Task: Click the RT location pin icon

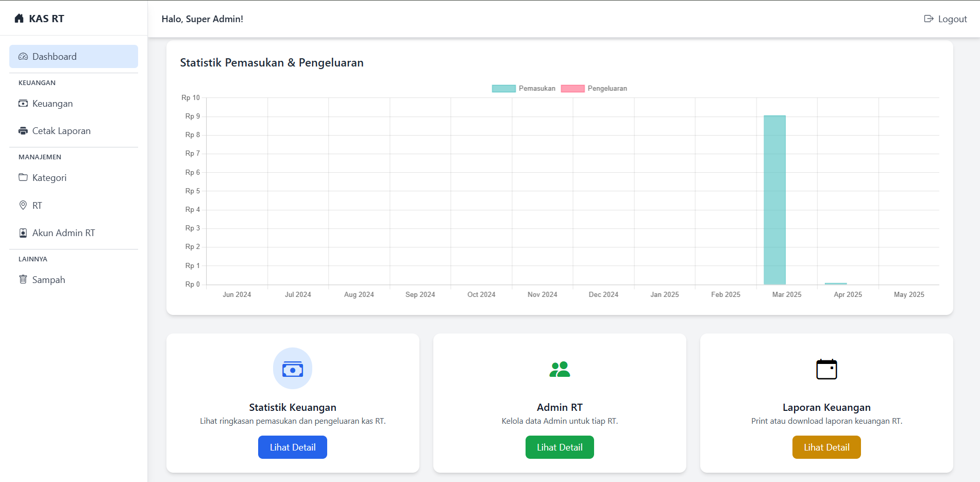Action: [23, 205]
